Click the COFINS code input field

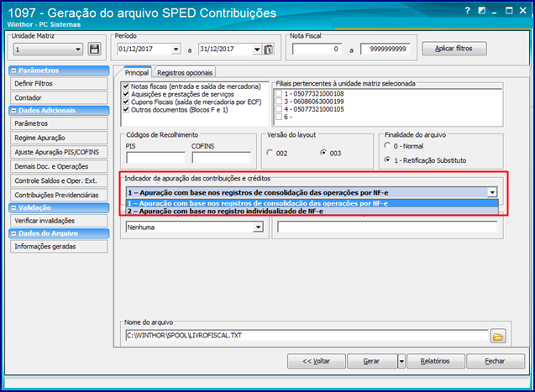click(221, 158)
